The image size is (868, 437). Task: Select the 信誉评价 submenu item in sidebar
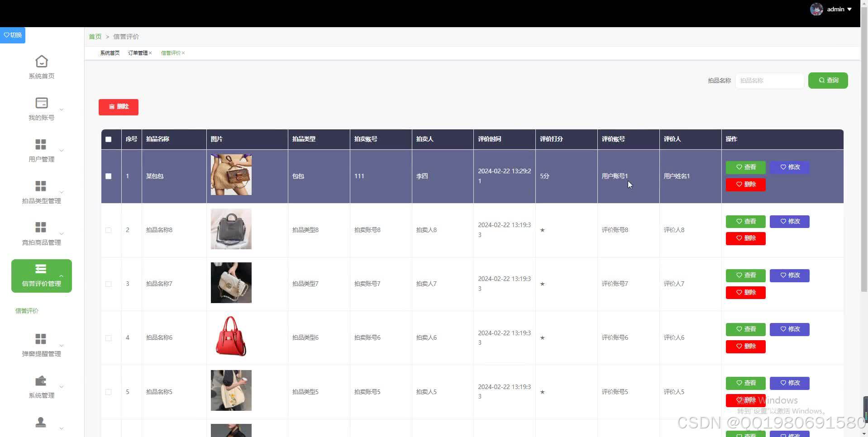27,311
